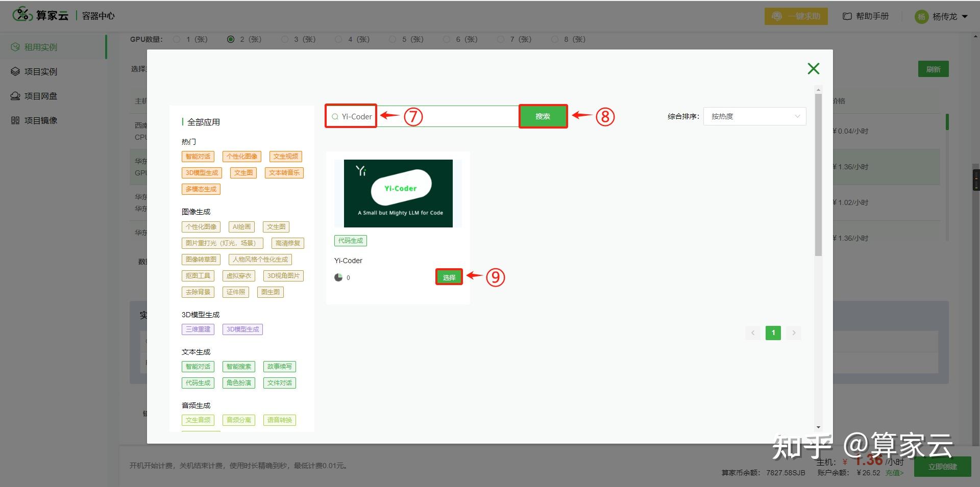Go to next page arrow
The width and height of the screenshot is (980, 487).
[x=794, y=333]
